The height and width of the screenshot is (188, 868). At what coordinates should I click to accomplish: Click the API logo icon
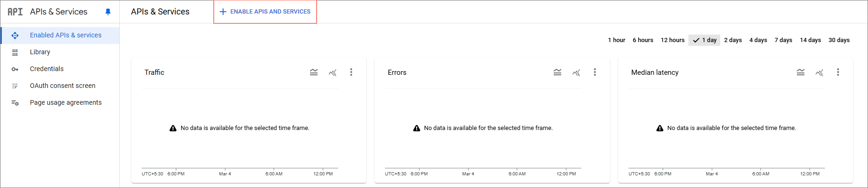[x=15, y=12]
